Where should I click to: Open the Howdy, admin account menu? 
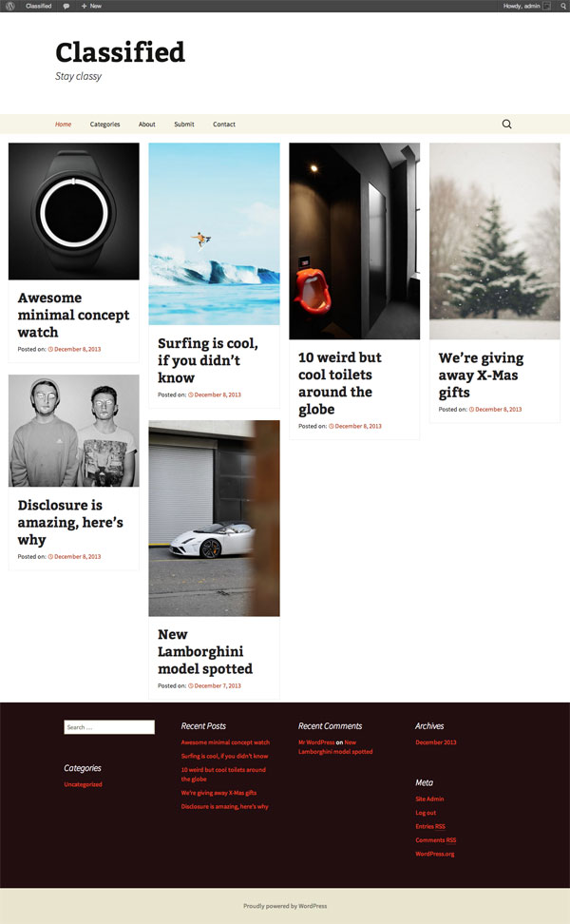(x=522, y=6)
